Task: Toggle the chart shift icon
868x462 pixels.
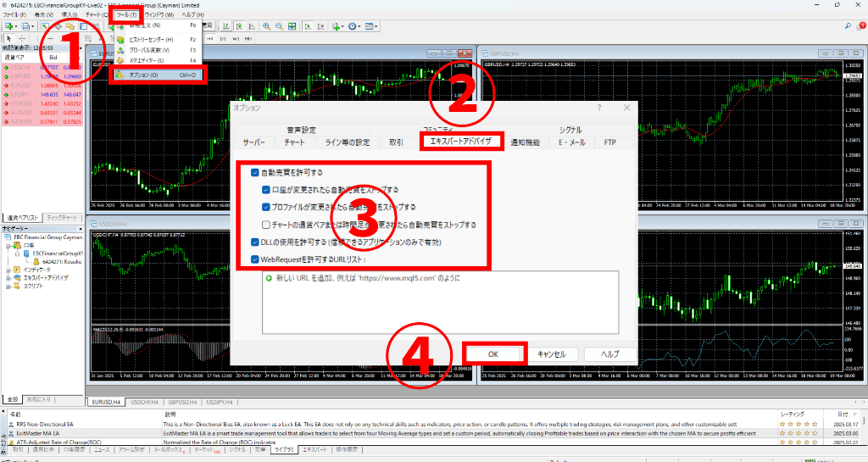Action: click(320, 26)
